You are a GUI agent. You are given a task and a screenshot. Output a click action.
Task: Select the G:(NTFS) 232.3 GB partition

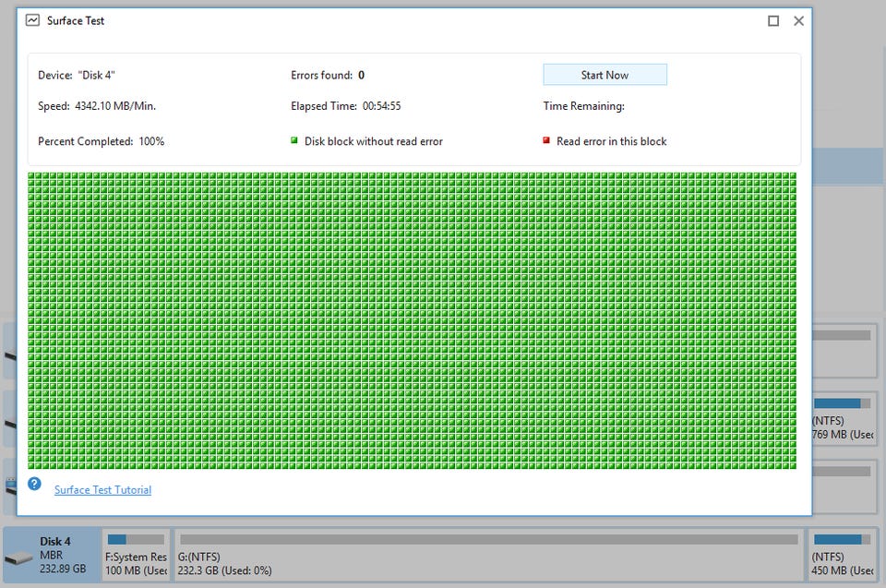(489, 555)
